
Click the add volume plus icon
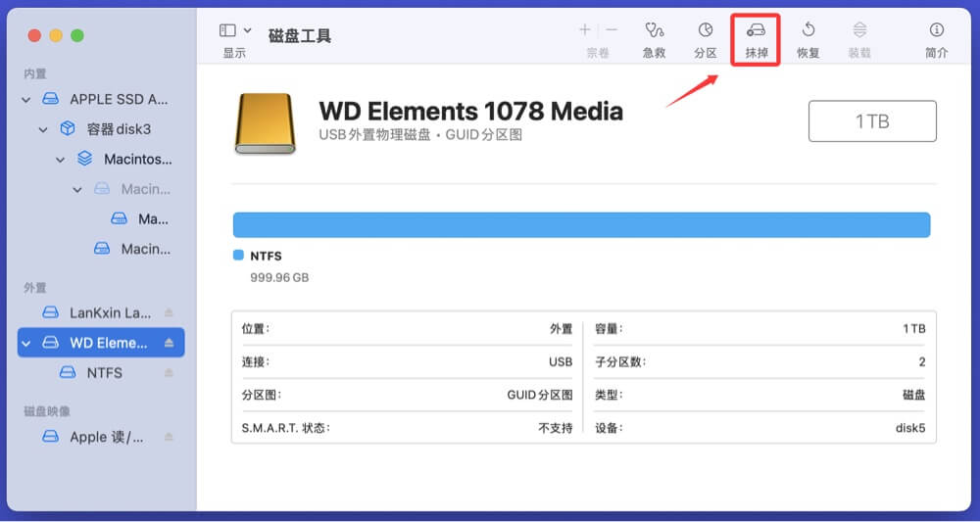click(x=585, y=30)
